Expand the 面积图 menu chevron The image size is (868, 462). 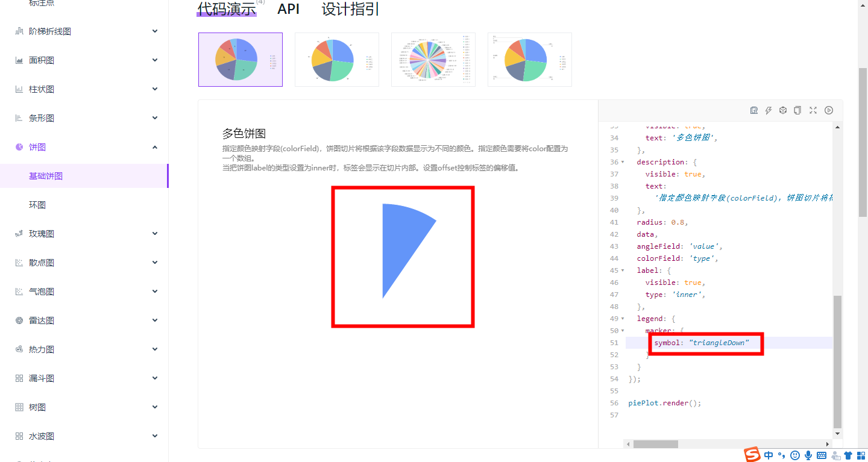[155, 60]
